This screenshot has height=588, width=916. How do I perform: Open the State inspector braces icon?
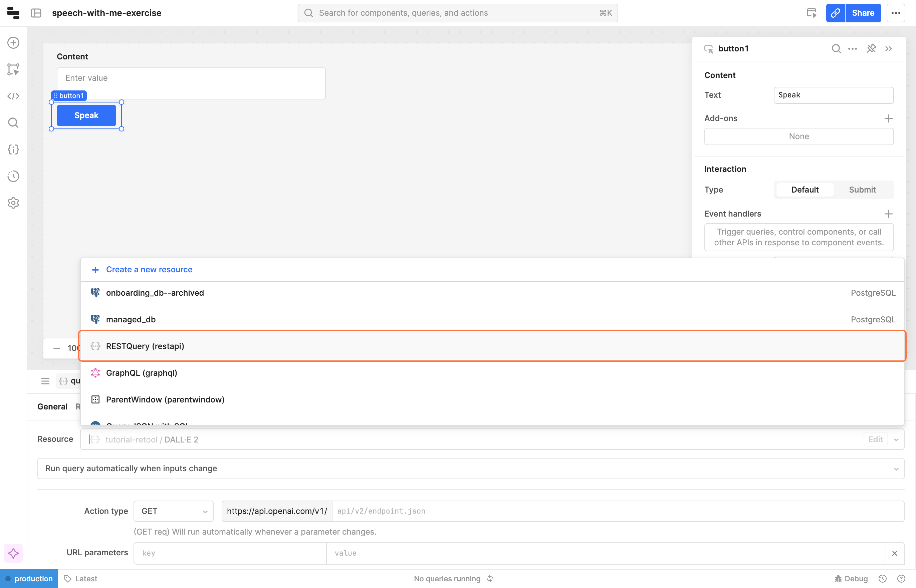[13, 150]
